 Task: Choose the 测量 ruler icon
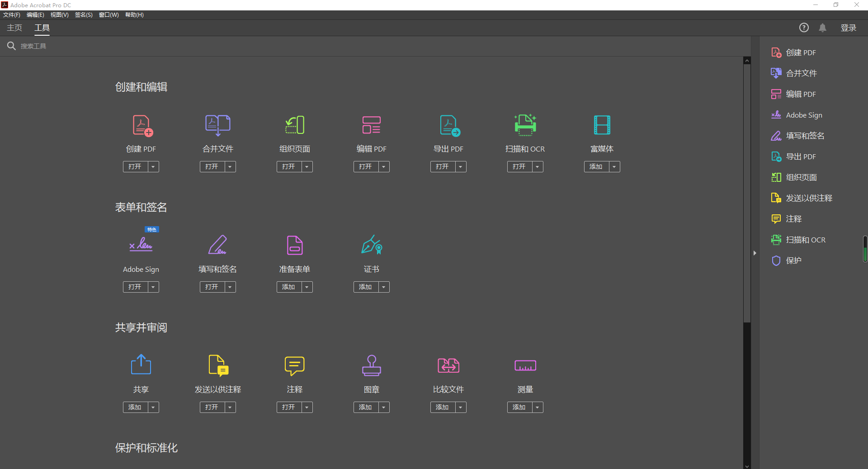[x=525, y=365]
